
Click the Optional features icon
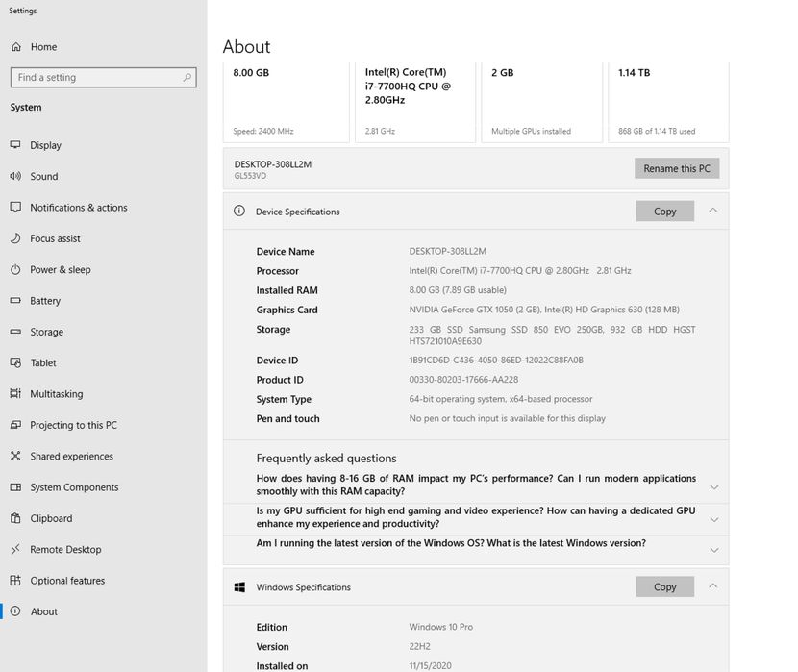coord(15,580)
